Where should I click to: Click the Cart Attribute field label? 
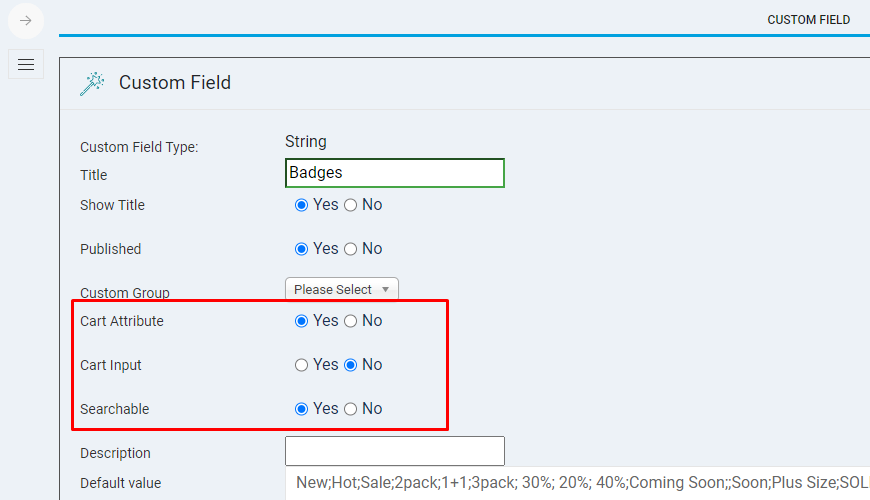click(x=122, y=321)
